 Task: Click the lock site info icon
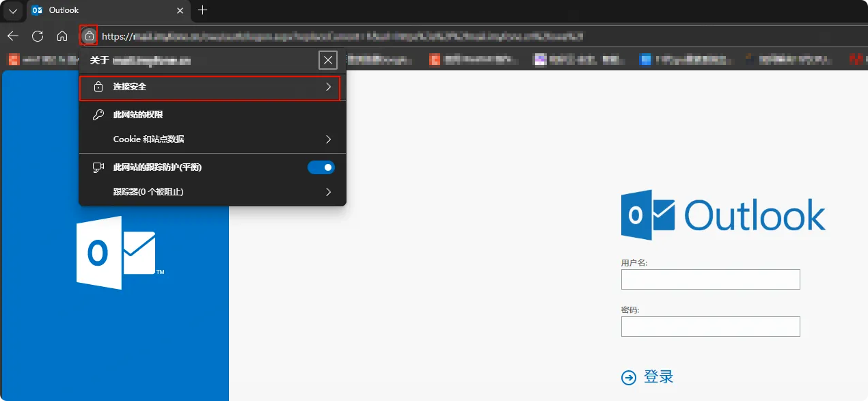[x=89, y=36]
